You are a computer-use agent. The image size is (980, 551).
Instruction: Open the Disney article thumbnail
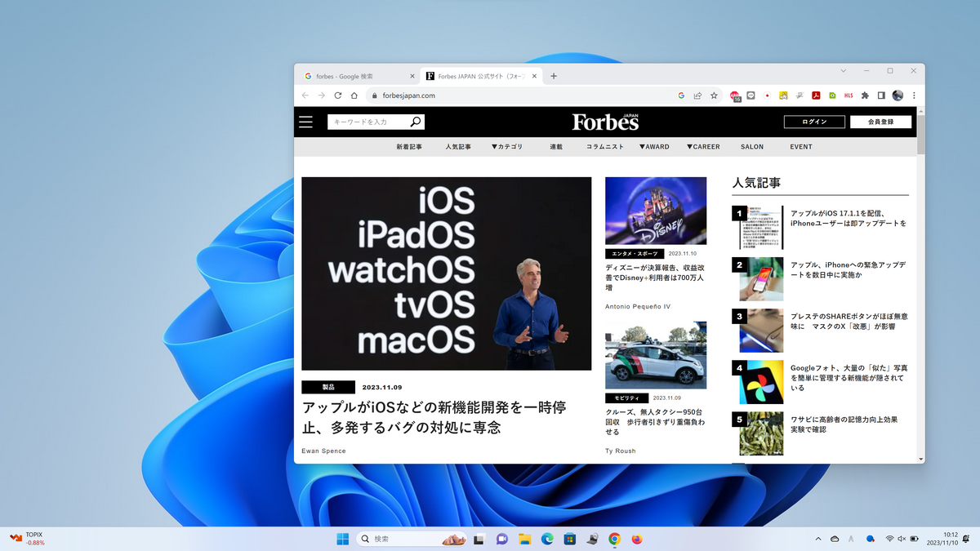(656, 211)
